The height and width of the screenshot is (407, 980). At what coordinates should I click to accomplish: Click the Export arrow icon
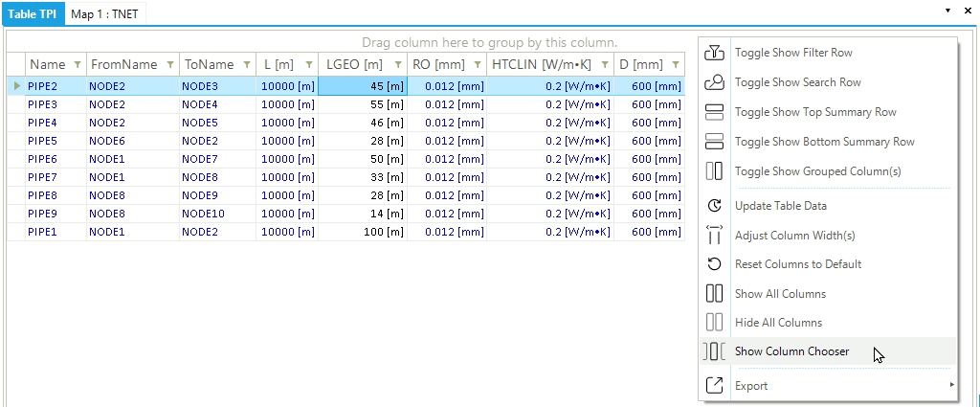coord(714,386)
